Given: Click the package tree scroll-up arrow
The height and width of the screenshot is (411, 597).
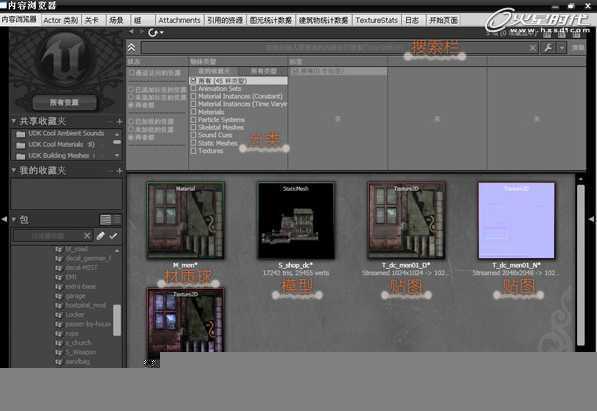Looking at the screenshot, I should (117, 251).
